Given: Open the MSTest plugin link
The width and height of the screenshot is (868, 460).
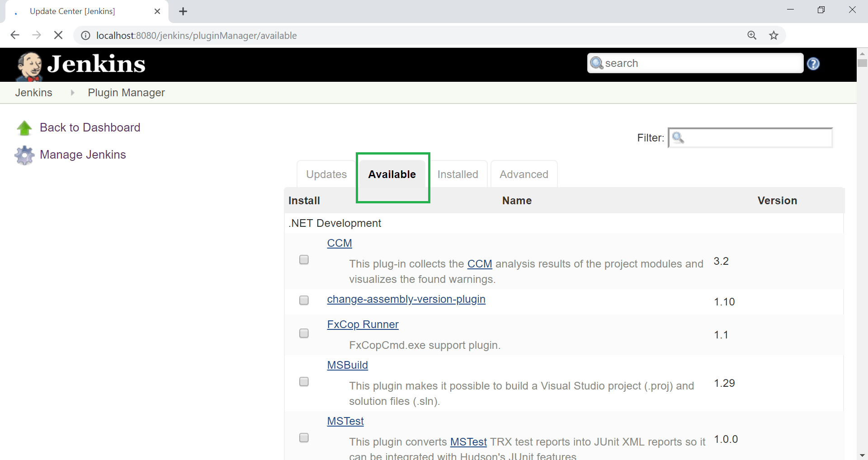Looking at the screenshot, I should pyautogui.click(x=345, y=421).
